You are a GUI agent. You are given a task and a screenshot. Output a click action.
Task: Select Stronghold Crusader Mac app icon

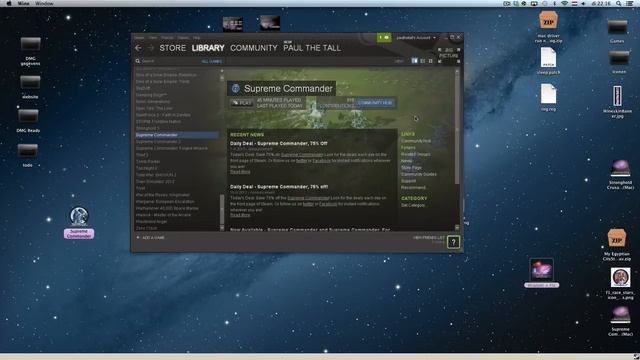(x=620, y=169)
